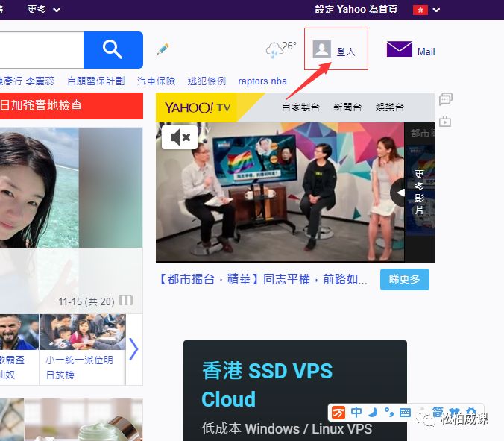This screenshot has width=504, height=441.
Task: Click next arrow on thumbnail carousel
Action: 133,349
